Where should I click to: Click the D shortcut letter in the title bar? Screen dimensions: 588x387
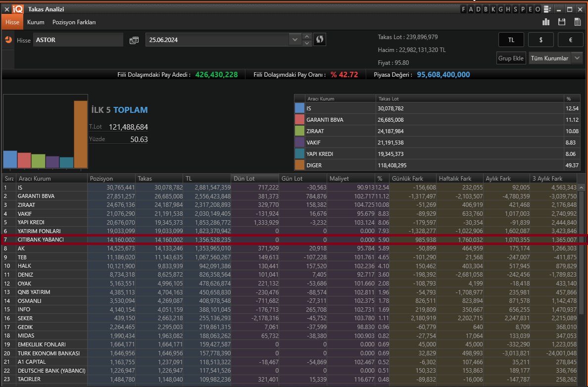coord(478,9)
